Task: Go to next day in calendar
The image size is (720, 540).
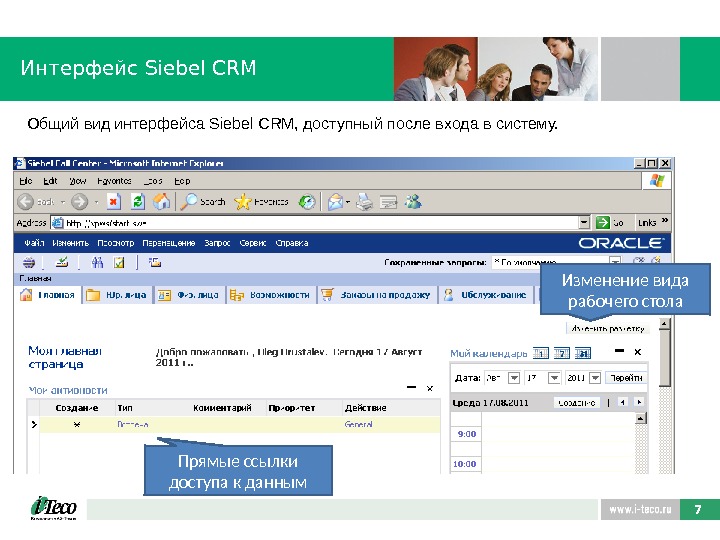Action: pos(639,402)
